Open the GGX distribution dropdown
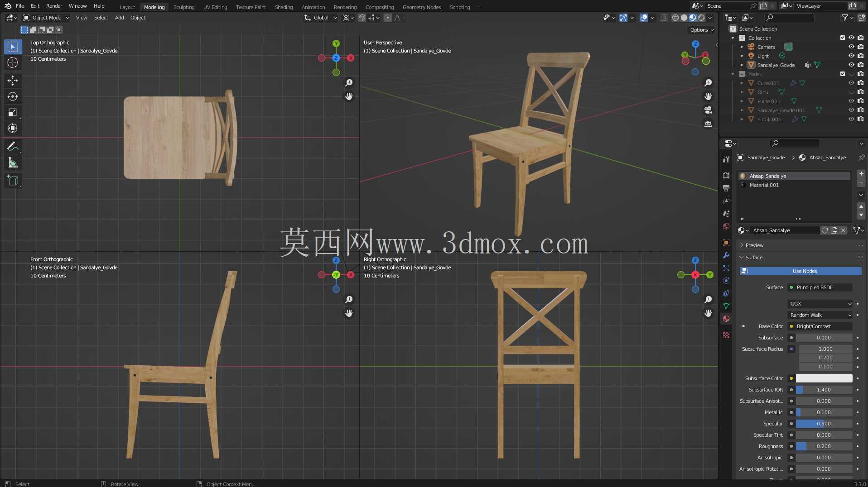This screenshot has width=868, height=487. click(820, 304)
